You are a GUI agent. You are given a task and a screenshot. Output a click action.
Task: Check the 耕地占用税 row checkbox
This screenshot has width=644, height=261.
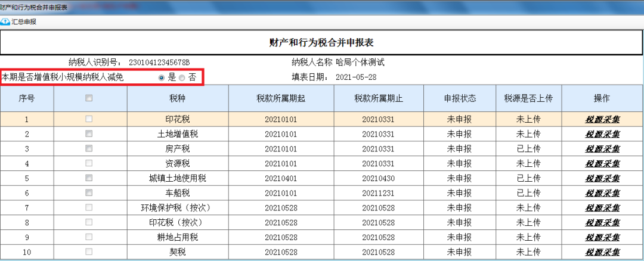pos(89,237)
